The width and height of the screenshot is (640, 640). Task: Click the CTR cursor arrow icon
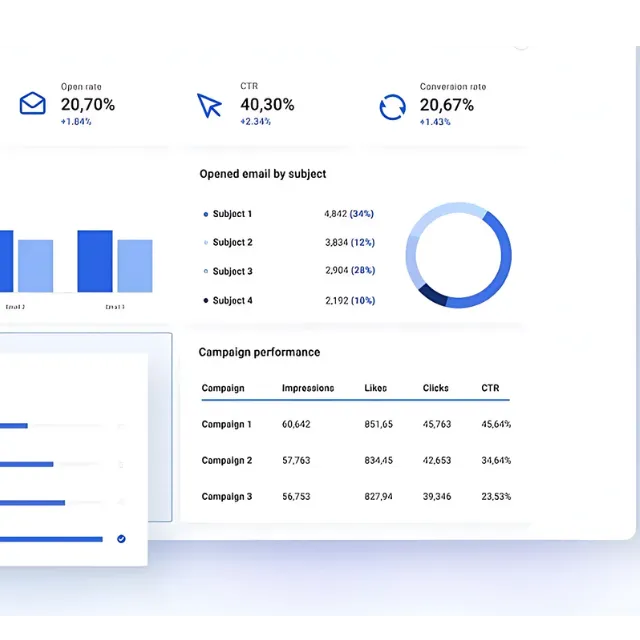tap(209, 105)
